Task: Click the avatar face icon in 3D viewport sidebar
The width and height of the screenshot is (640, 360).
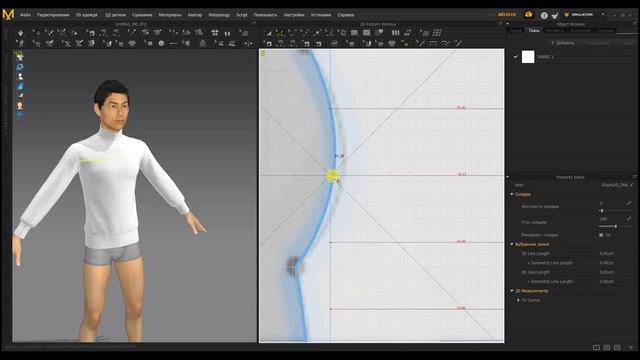Action: point(20,106)
